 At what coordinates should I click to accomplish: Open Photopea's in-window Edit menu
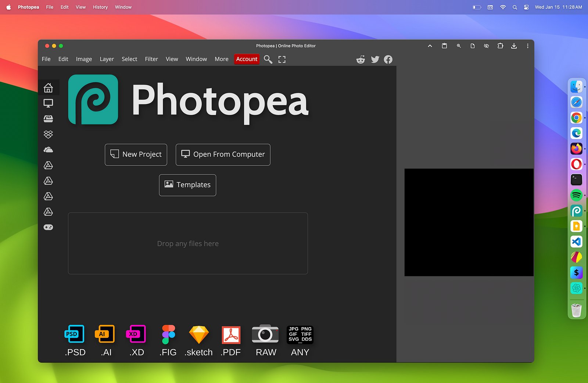click(63, 59)
